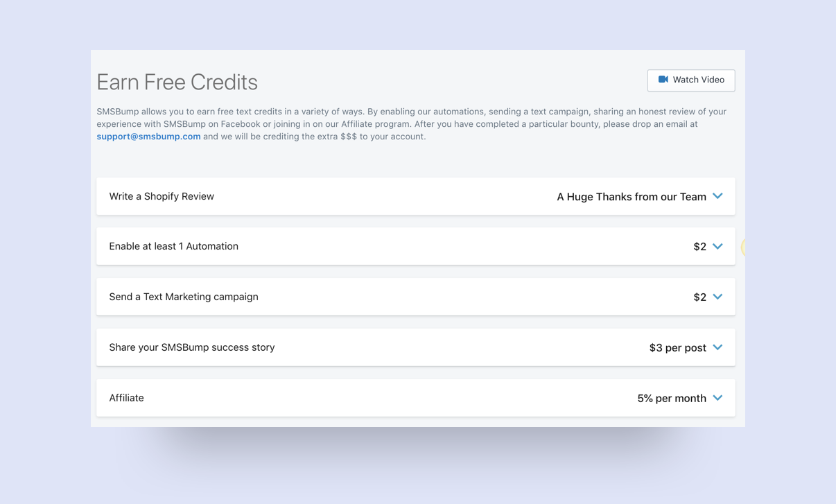Click the yellow circle at right edge

point(743,247)
